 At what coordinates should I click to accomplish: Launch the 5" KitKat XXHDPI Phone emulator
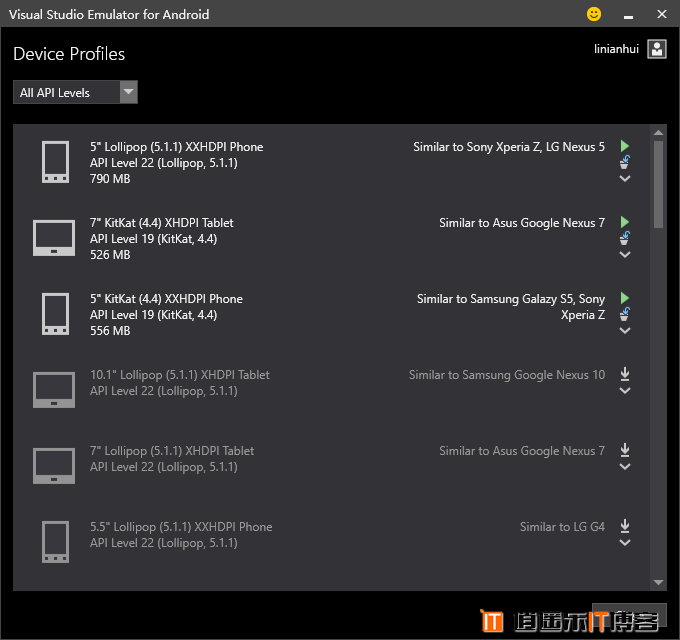(x=624, y=298)
